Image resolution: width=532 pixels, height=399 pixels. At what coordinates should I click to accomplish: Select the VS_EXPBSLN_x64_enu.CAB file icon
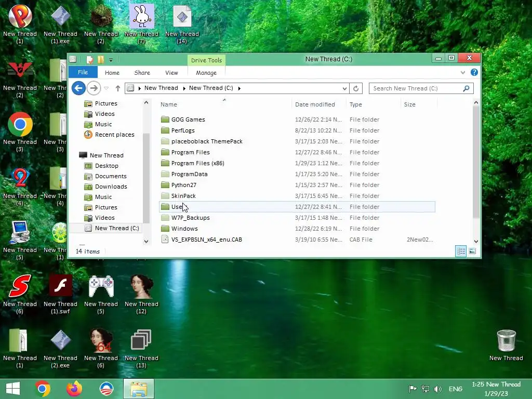point(165,239)
